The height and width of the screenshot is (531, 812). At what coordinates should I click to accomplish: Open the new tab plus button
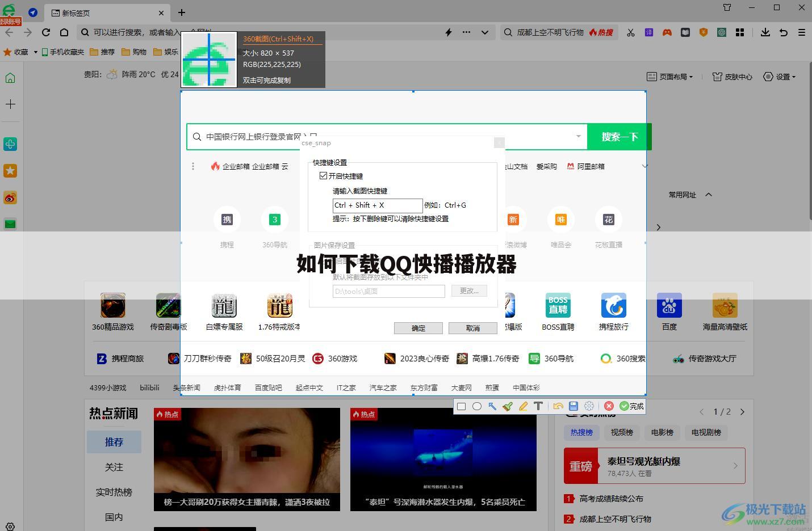click(182, 12)
